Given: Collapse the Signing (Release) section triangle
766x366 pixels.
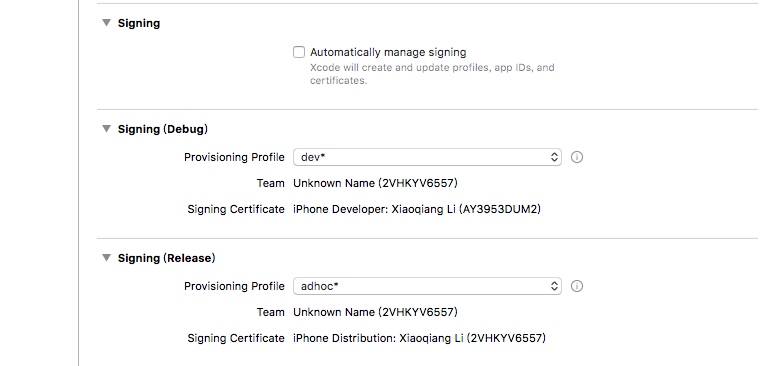Looking at the screenshot, I should pos(106,258).
